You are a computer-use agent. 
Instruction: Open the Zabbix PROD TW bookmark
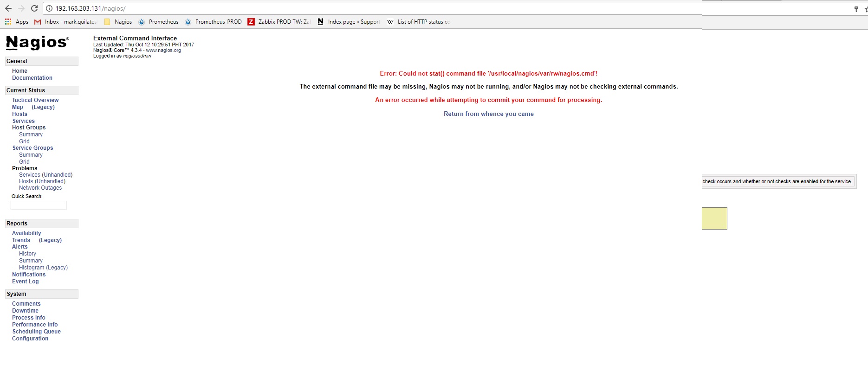pos(279,22)
